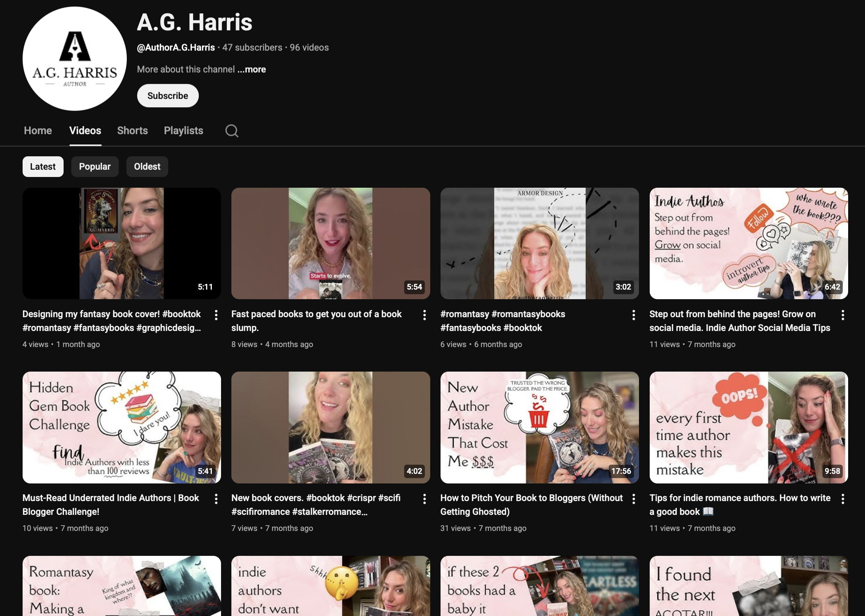
Task: Open three-dot menu for Fast paced books video
Action: tap(424, 315)
